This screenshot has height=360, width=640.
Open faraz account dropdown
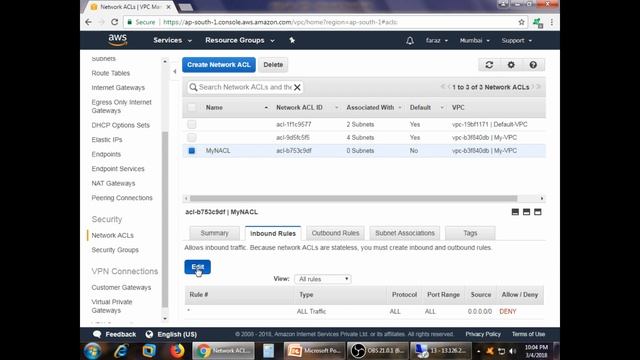(x=436, y=40)
